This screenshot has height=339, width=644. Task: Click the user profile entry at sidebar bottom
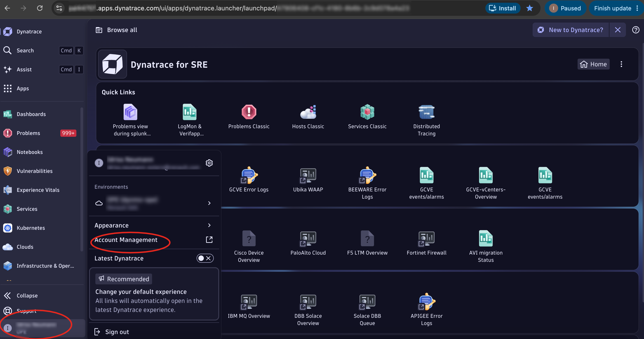tap(43, 328)
